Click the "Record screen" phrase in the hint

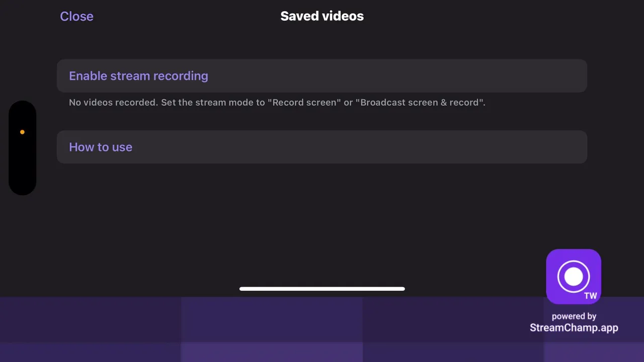coord(304,103)
